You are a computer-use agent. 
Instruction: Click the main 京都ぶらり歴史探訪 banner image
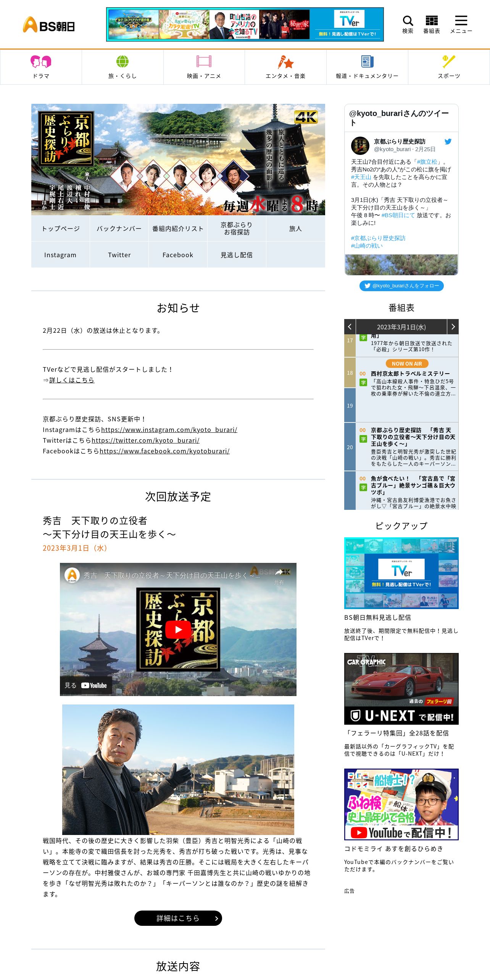tap(178, 160)
